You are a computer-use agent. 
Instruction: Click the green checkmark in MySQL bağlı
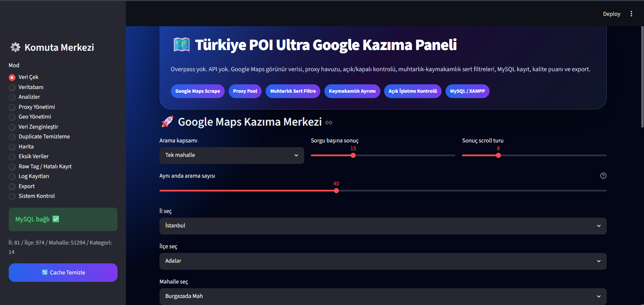(x=56, y=219)
